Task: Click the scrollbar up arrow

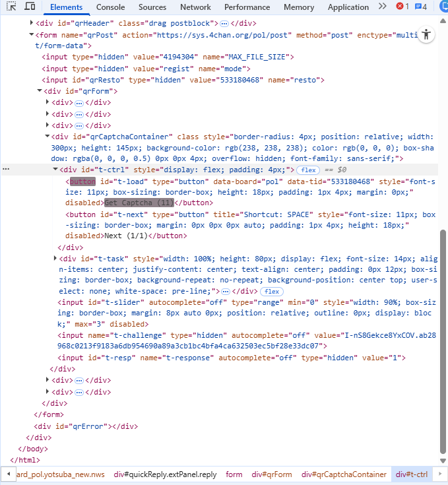Action: pos(443,20)
